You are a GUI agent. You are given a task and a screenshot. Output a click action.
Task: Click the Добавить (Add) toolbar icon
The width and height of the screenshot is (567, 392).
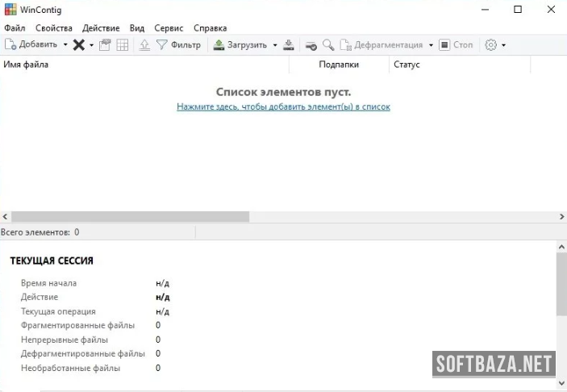(10, 45)
